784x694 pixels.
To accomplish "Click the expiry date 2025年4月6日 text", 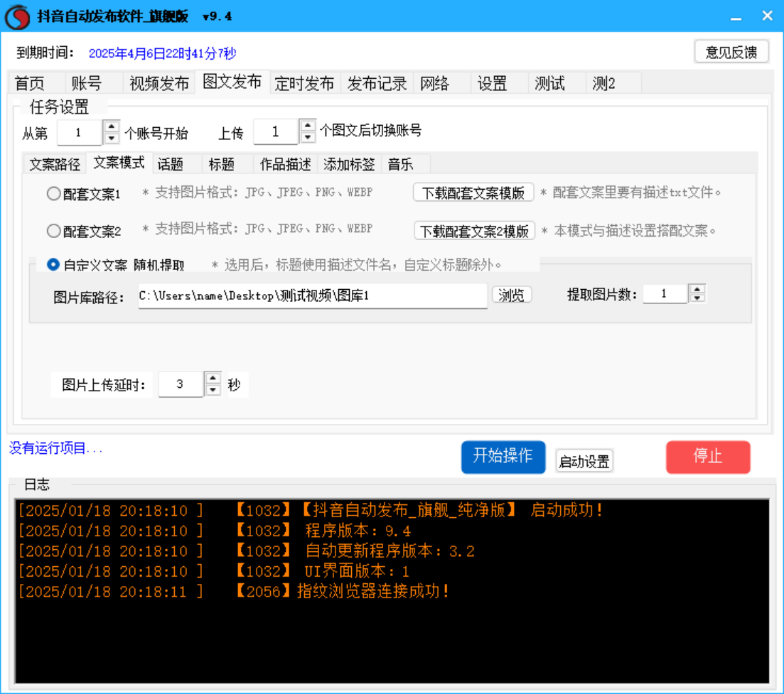I will [x=162, y=53].
